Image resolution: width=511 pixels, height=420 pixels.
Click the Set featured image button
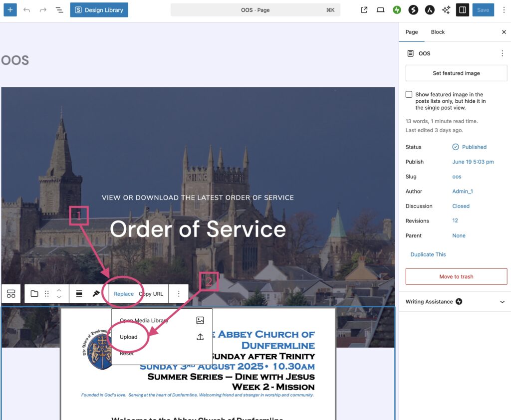456,73
